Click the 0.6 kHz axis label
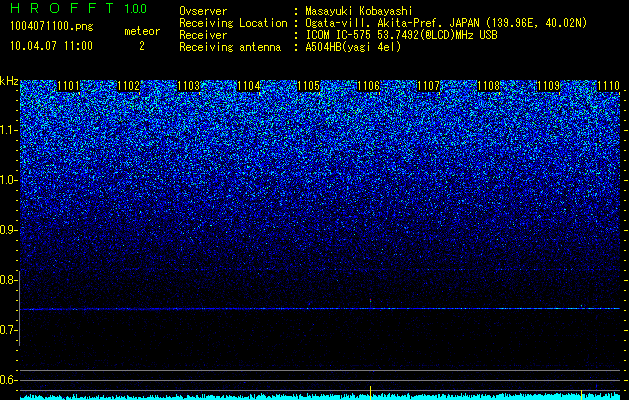Screen dimensions: 629x400 [8, 380]
